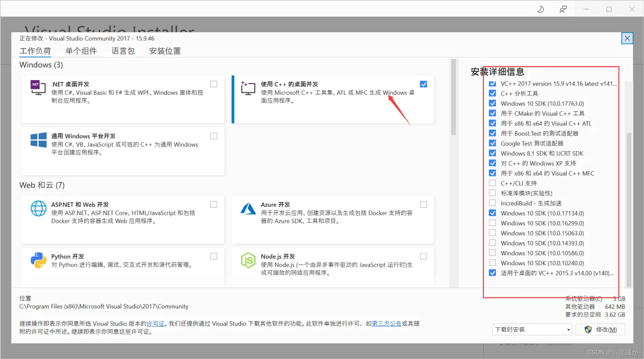
Task: Click the C++ desktop development workload icon
Action: click(248, 87)
